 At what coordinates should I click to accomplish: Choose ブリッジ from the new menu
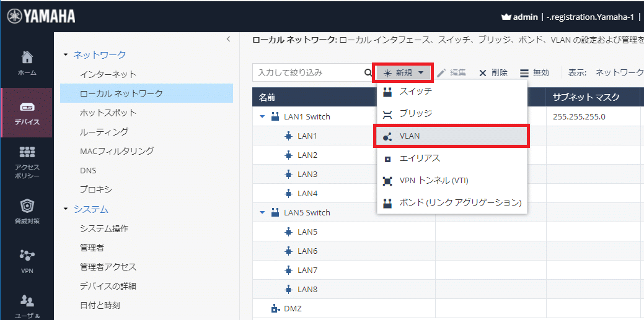point(452,114)
